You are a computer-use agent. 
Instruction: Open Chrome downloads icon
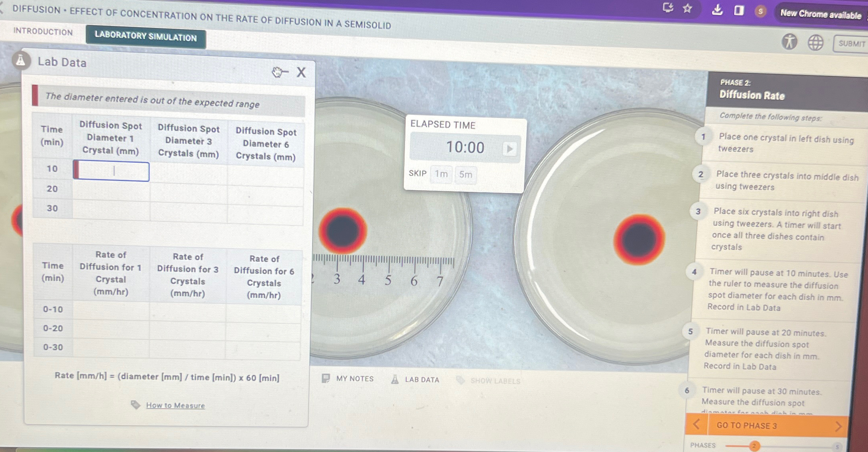pos(717,9)
